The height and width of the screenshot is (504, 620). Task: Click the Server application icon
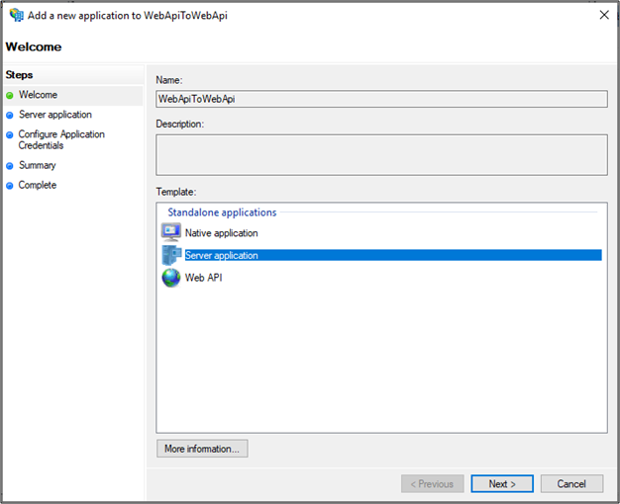click(171, 255)
